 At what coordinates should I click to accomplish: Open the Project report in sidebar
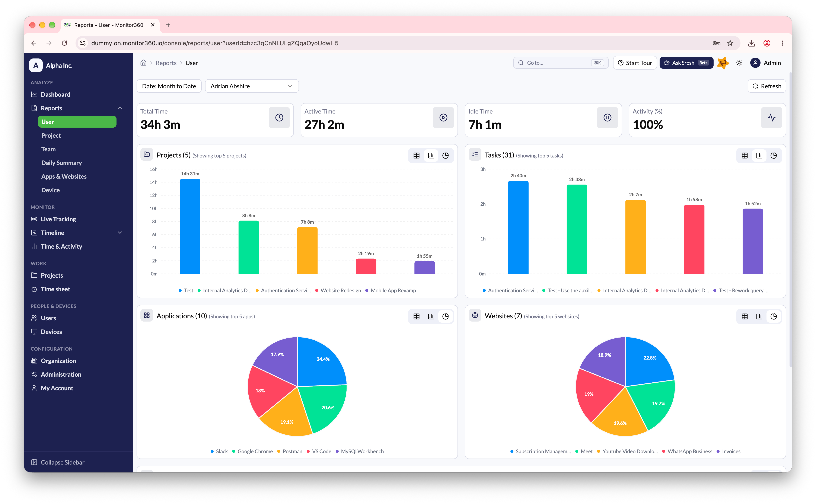point(51,135)
